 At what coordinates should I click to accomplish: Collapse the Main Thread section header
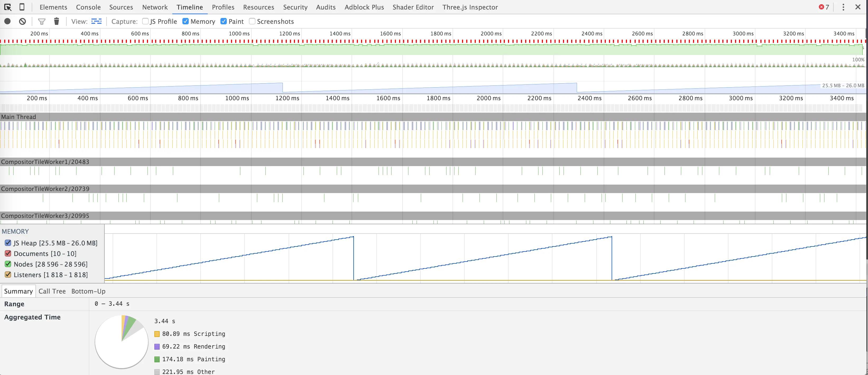point(19,117)
